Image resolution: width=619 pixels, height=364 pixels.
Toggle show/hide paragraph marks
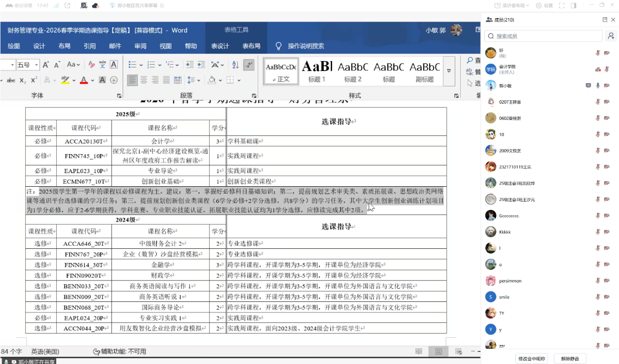point(249,65)
